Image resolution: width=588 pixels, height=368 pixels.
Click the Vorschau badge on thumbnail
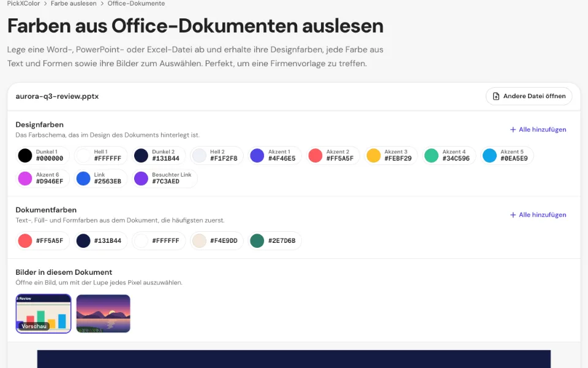34,326
